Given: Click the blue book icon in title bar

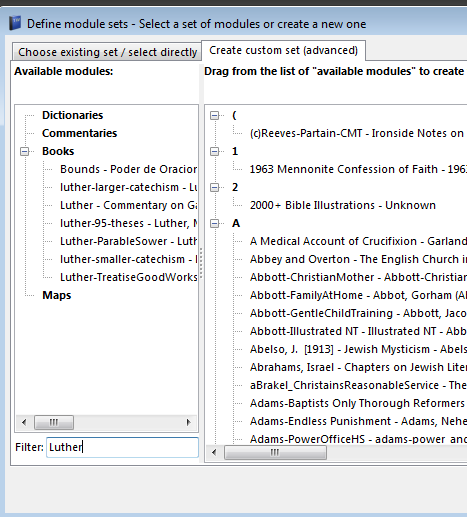Looking at the screenshot, I should click(15, 23).
